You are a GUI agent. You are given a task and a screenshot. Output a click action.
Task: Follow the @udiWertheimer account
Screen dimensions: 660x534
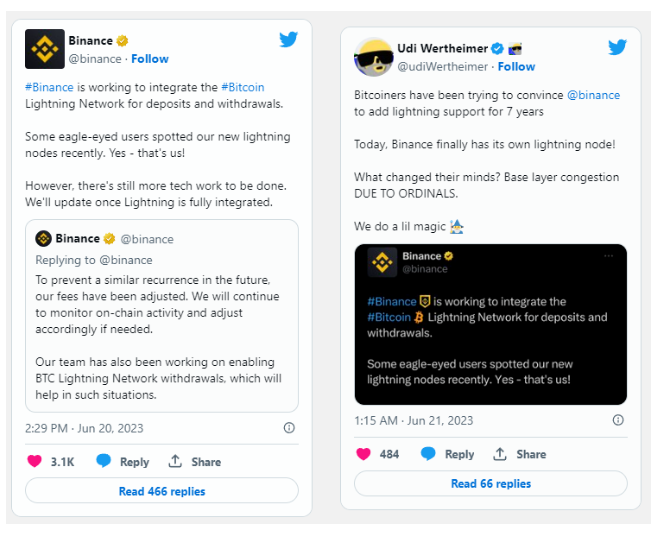pos(516,66)
